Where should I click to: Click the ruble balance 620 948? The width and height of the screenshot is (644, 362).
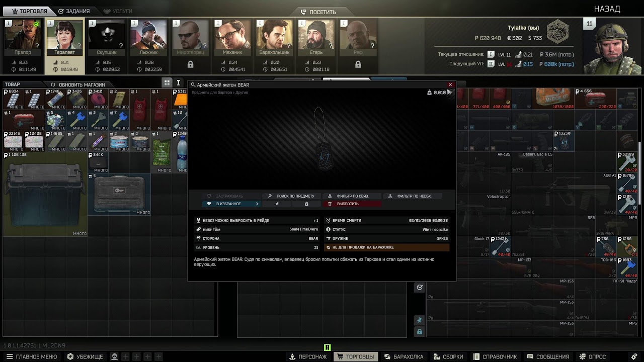click(488, 38)
